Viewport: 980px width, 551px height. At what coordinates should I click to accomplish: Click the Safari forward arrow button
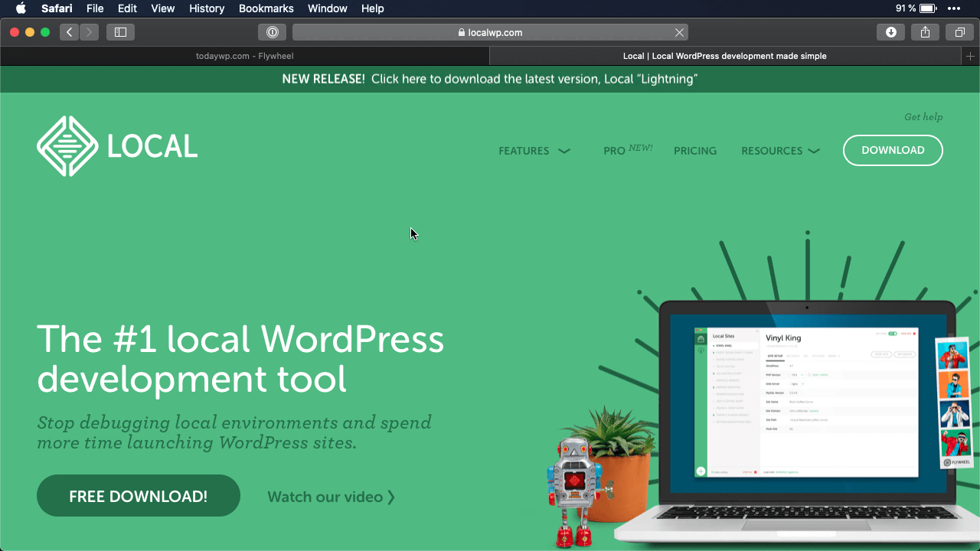point(89,32)
